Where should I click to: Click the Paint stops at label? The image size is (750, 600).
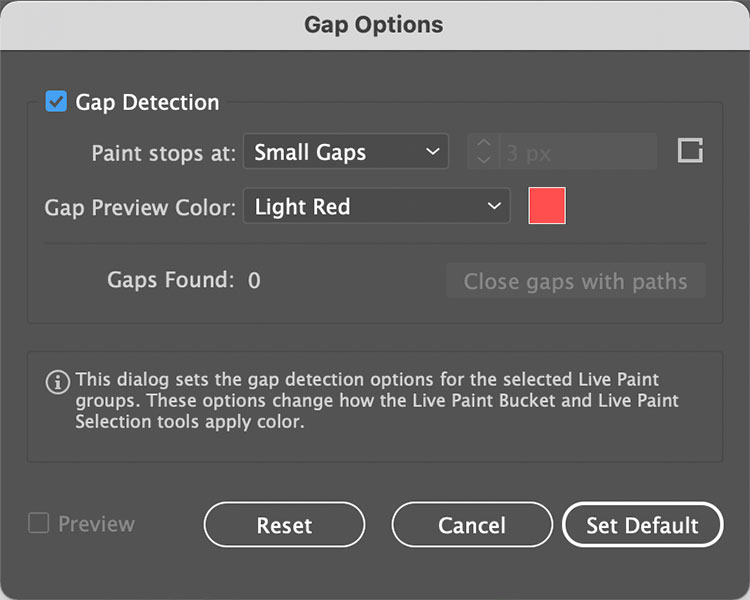(x=163, y=153)
